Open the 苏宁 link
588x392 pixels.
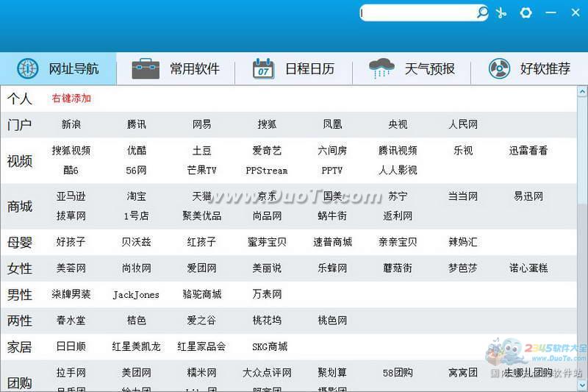[398, 196]
